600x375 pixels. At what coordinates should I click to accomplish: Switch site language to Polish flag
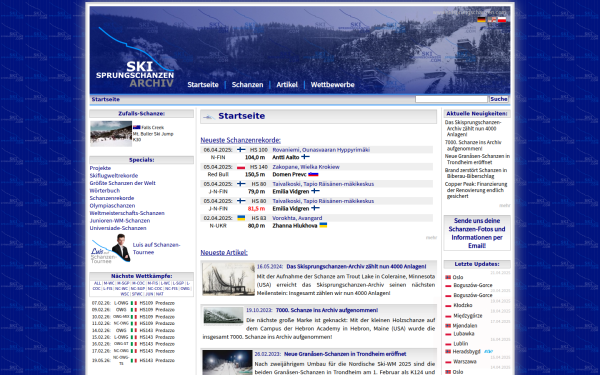tap(502, 20)
